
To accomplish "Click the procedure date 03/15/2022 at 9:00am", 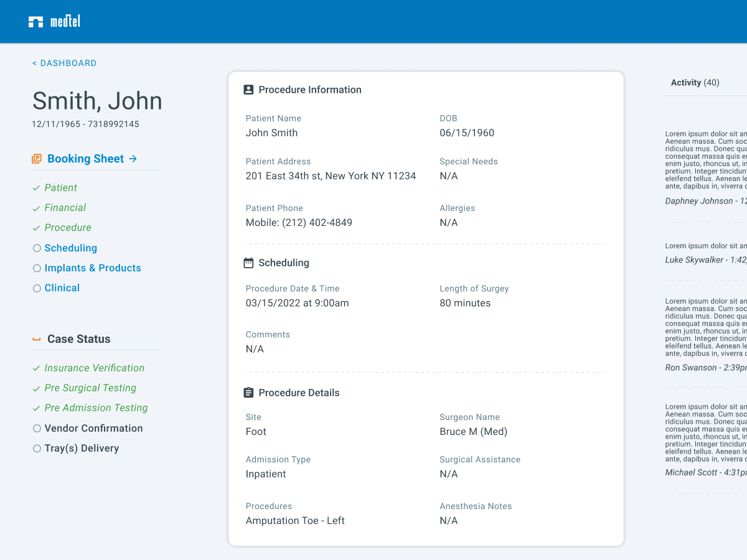I will 297,304.
